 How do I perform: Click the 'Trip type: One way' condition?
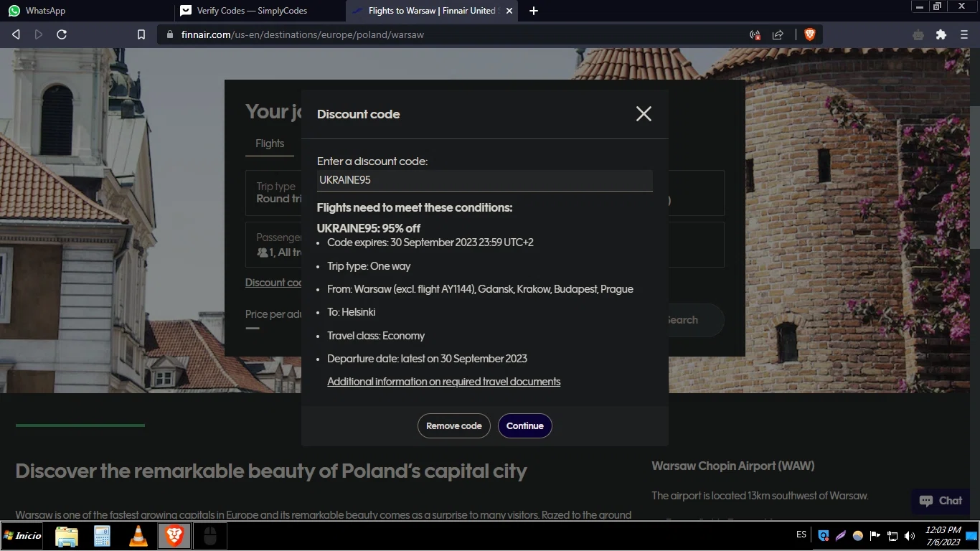click(369, 266)
